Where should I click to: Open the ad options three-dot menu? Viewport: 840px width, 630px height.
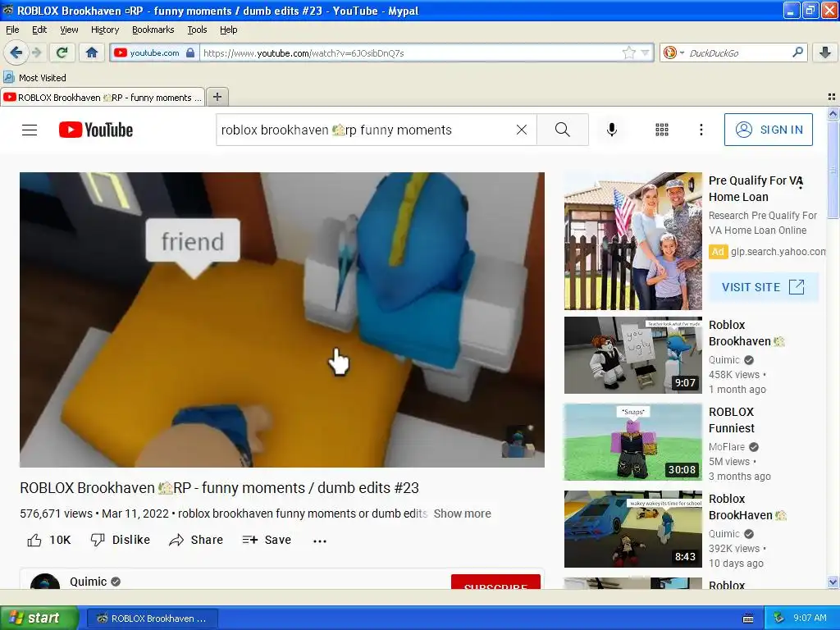coord(801,184)
